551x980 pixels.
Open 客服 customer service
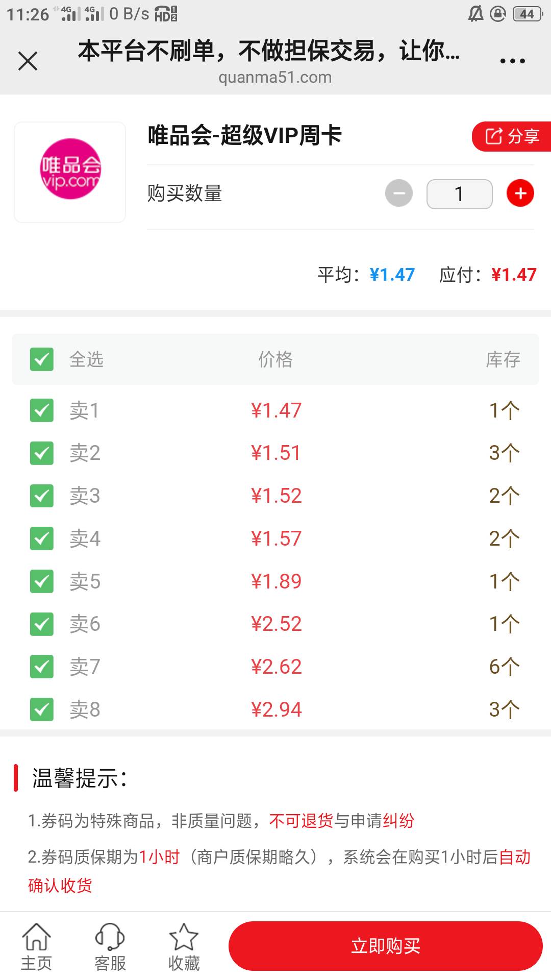click(x=110, y=947)
